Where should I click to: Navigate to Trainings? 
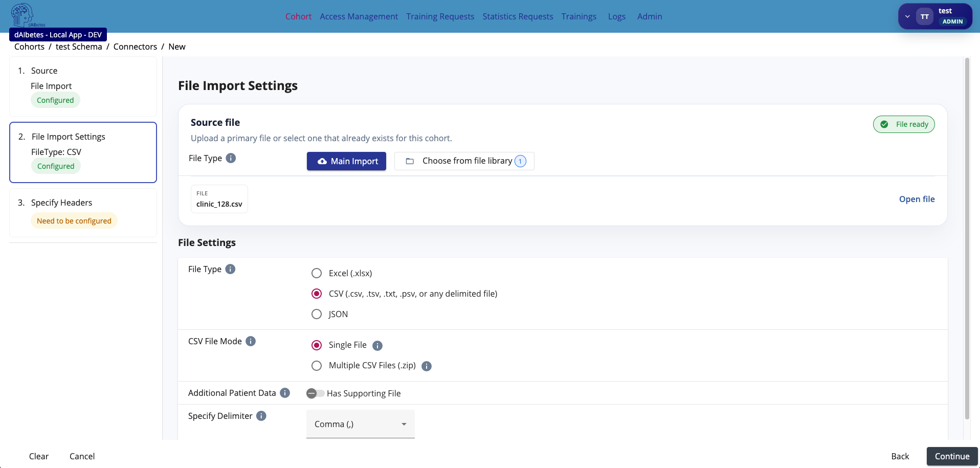[579, 16]
